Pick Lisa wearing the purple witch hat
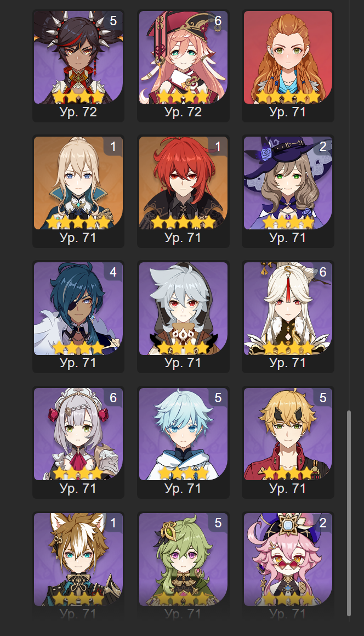Image resolution: width=364 pixels, height=636 pixels. [x=288, y=183]
